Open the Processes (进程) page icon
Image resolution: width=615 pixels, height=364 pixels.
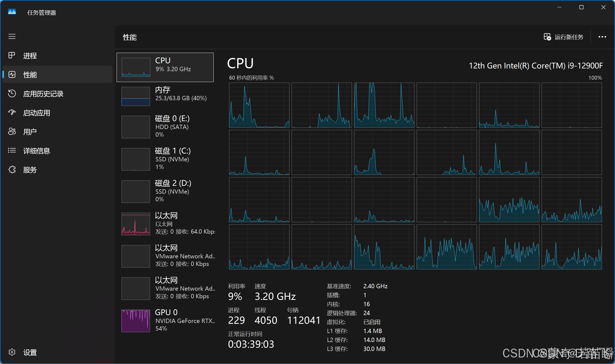12,55
